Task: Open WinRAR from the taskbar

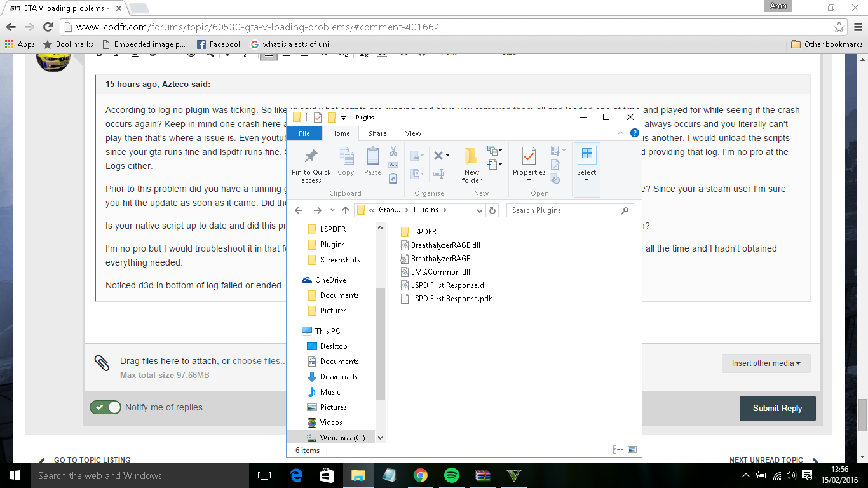Action: coord(483,475)
